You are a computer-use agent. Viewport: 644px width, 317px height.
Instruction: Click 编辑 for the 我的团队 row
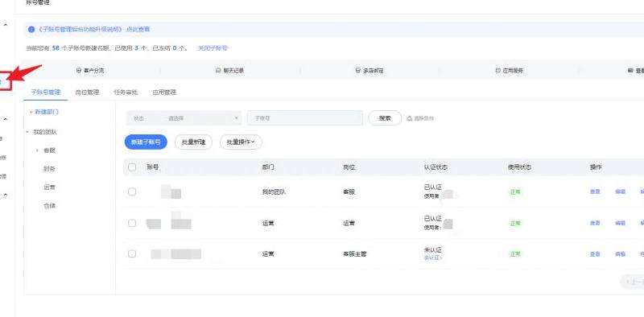tap(620, 191)
